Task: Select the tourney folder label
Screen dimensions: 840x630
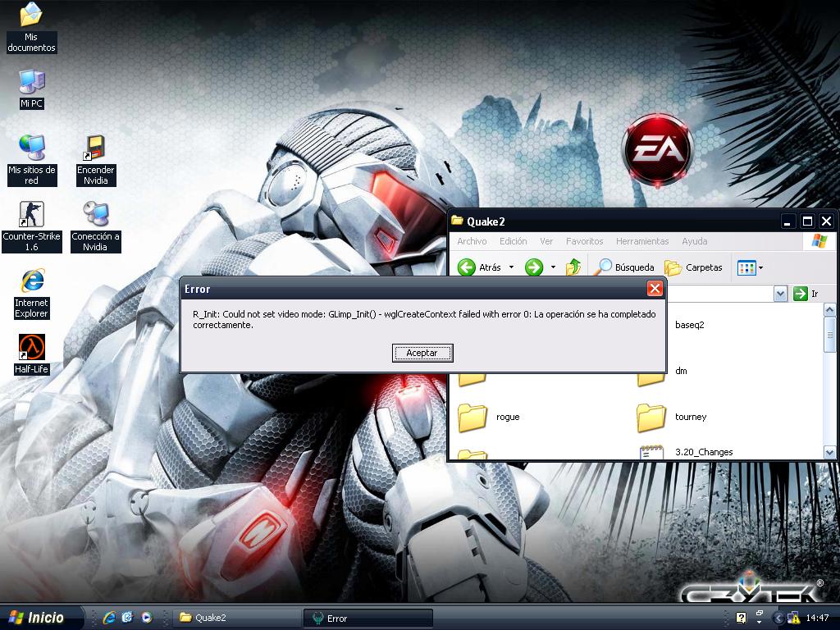Action: point(691,417)
